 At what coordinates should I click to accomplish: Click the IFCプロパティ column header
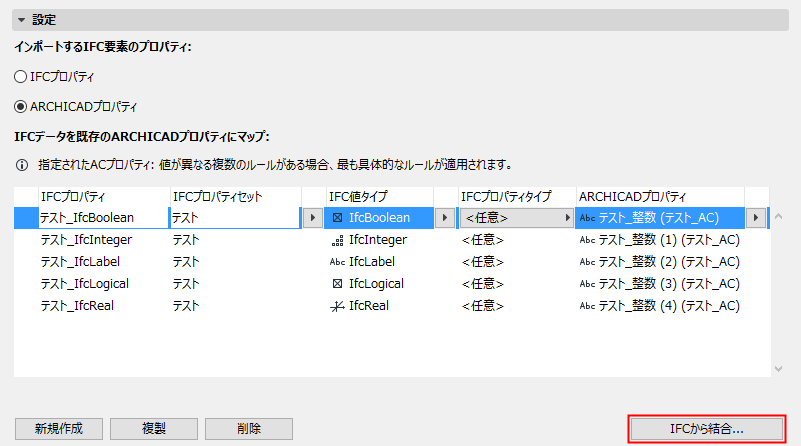(104, 197)
